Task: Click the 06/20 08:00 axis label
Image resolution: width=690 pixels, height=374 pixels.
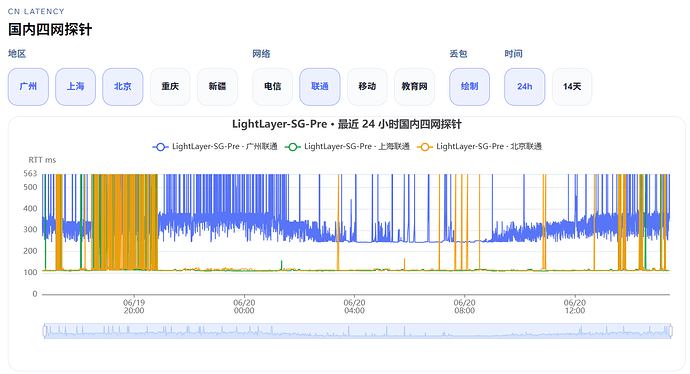Action: (x=464, y=307)
